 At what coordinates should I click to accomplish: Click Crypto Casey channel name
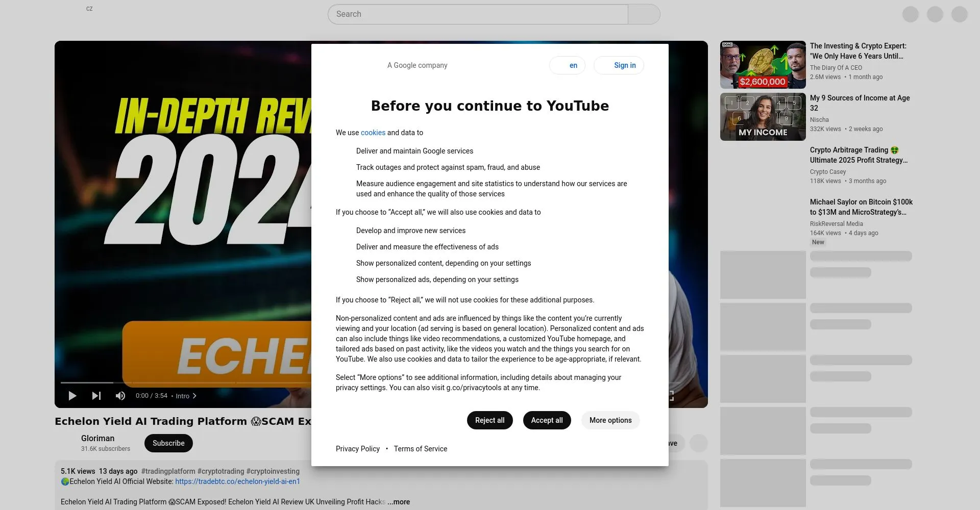point(828,172)
